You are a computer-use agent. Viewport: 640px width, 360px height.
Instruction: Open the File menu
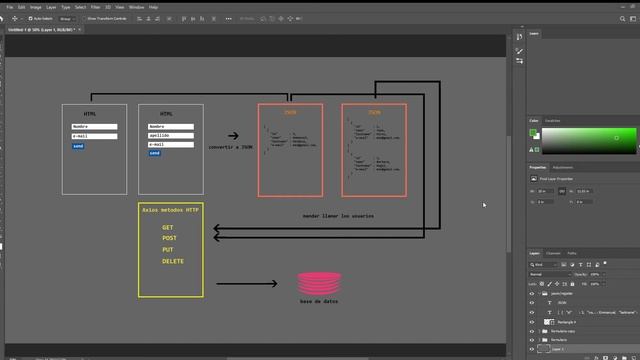[x=9, y=7]
